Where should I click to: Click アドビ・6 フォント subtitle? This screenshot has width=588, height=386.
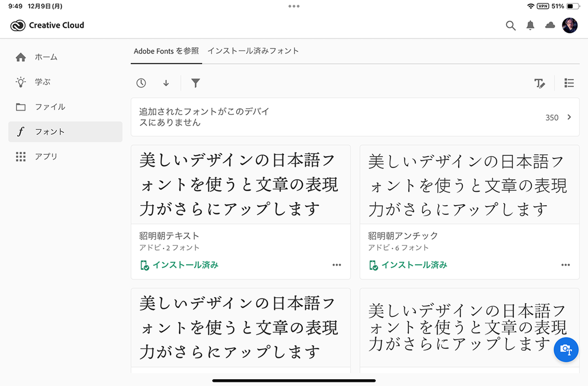(x=398, y=248)
